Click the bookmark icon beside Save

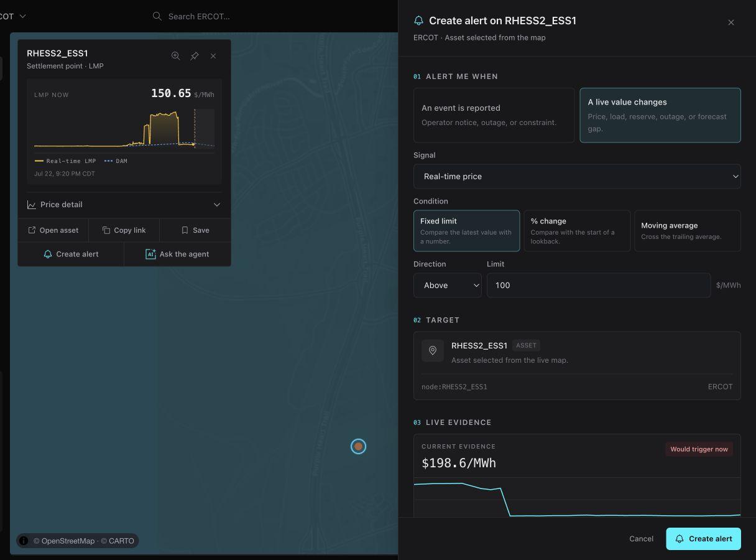(x=185, y=230)
